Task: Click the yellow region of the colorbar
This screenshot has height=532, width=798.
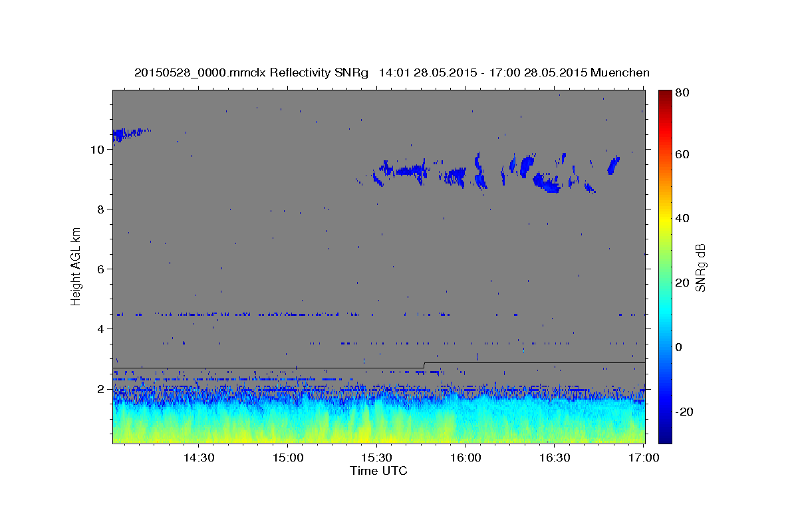Action: 665,219
